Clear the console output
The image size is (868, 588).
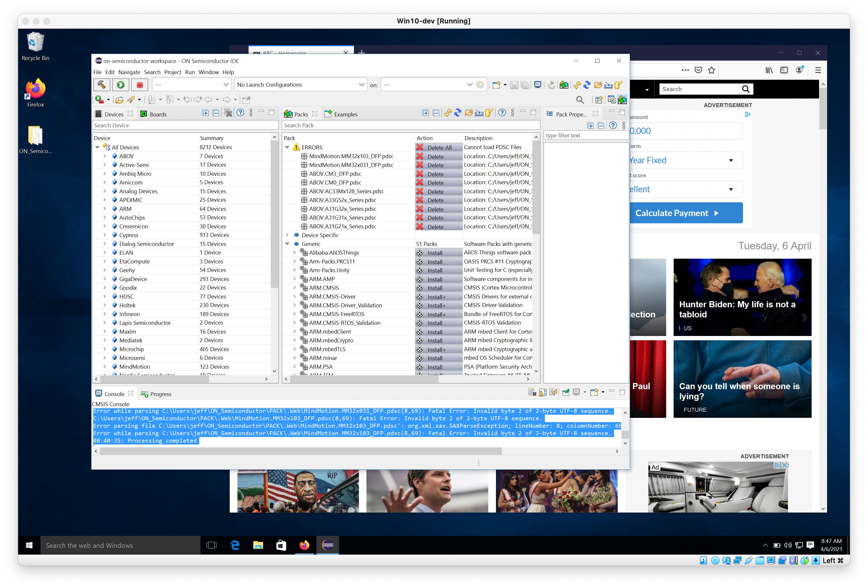pyautogui.click(x=532, y=392)
